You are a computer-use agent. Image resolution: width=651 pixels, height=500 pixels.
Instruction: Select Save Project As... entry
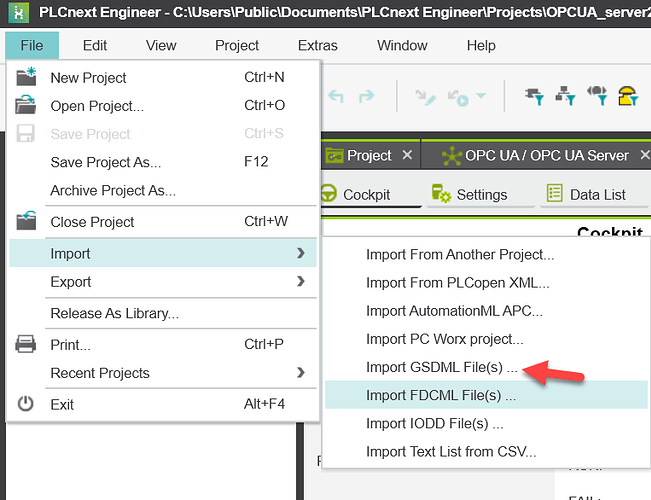(x=163, y=162)
